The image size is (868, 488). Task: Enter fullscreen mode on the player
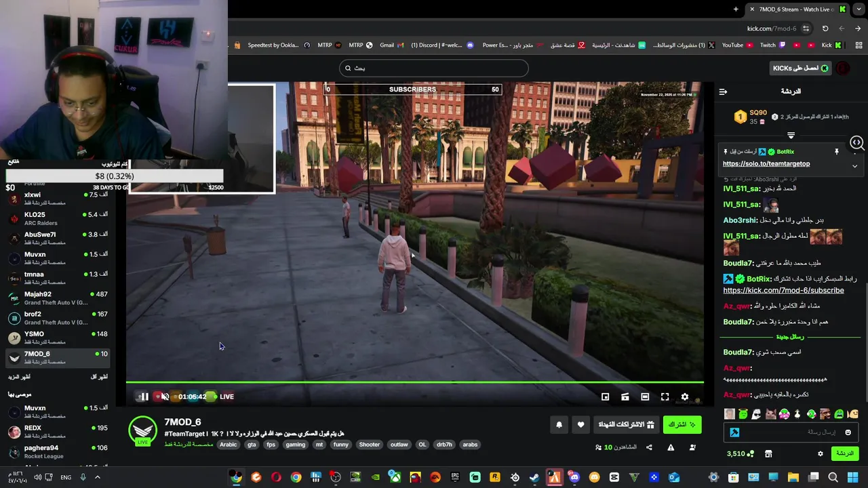click(665, 396)
